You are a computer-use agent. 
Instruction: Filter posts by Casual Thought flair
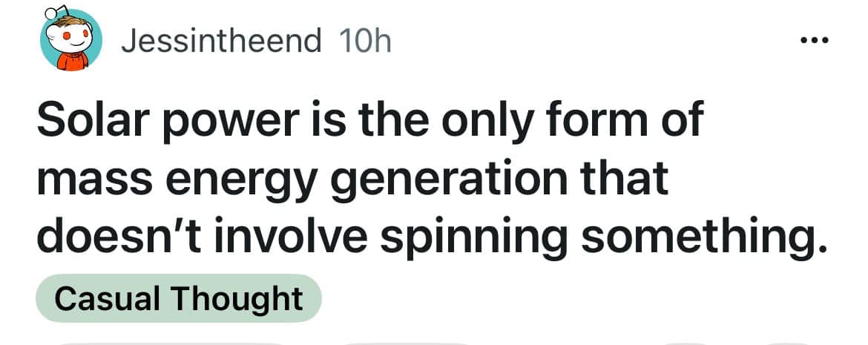[178, 298]
